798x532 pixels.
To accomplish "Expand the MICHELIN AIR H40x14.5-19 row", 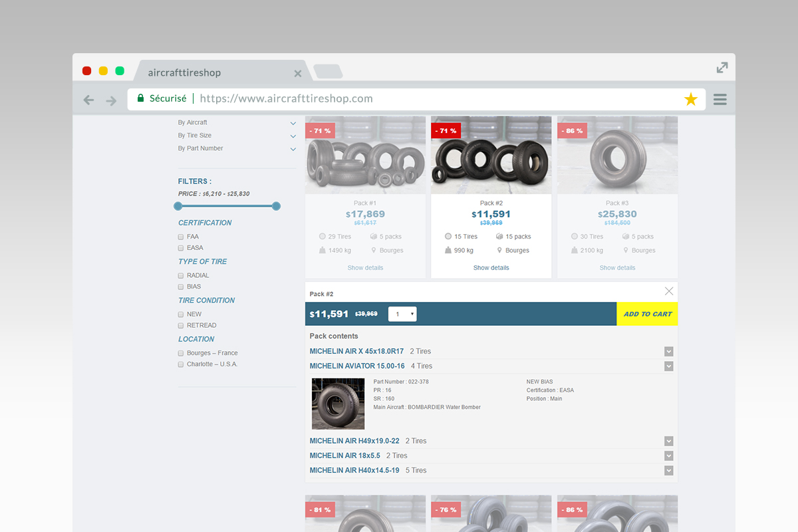I will pyautogui.click(x=669, y=471).
